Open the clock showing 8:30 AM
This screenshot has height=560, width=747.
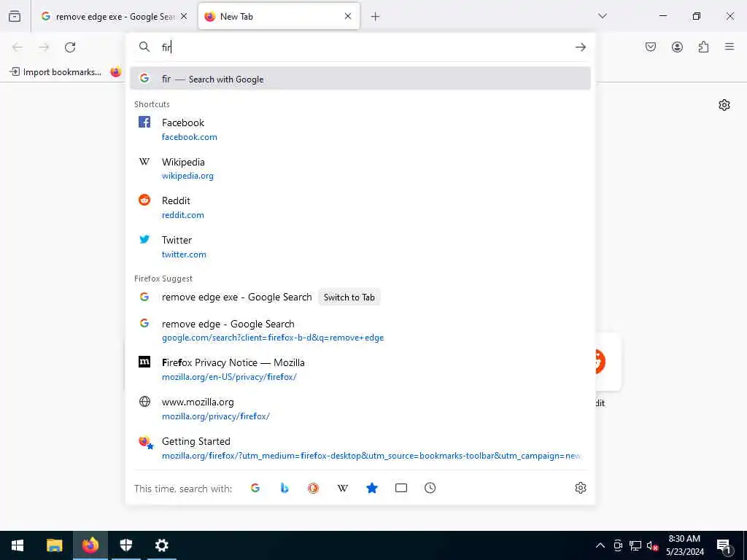(684, 545)
